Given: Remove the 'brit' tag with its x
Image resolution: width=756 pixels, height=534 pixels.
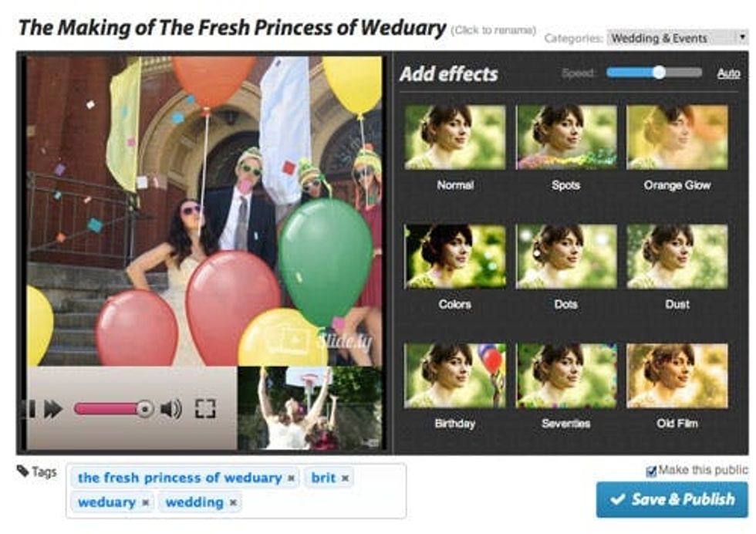Looking at the screenshot, I should coord(346,478).
